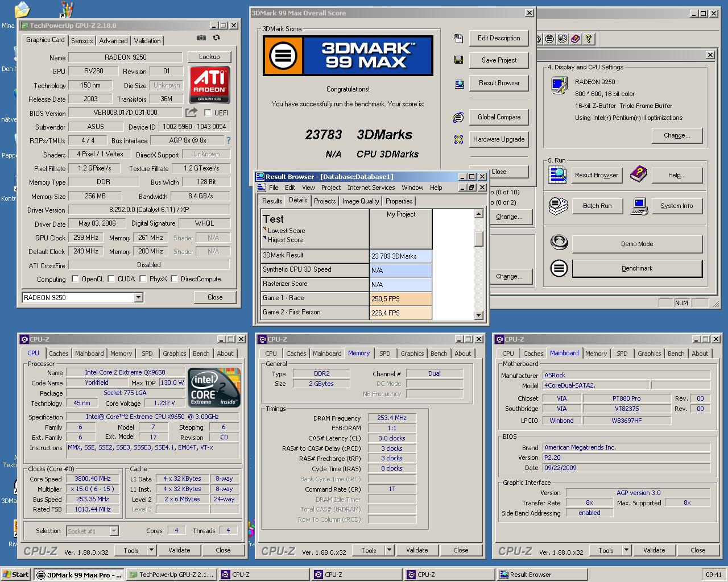Image resolution: width=728 pixels, height=582 pixels.
Task: Expand Tools dropdown arrow in CPU-Z processor window
Action: (151, 550)
